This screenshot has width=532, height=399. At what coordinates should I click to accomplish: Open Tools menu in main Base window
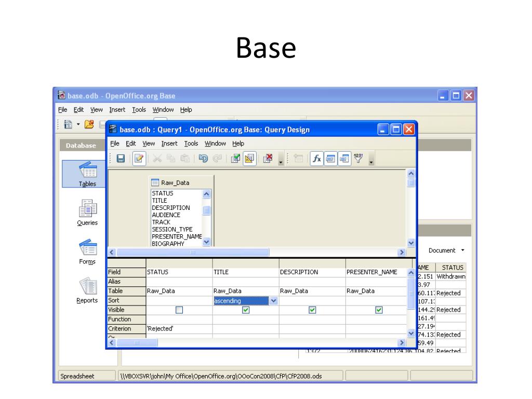139,110
